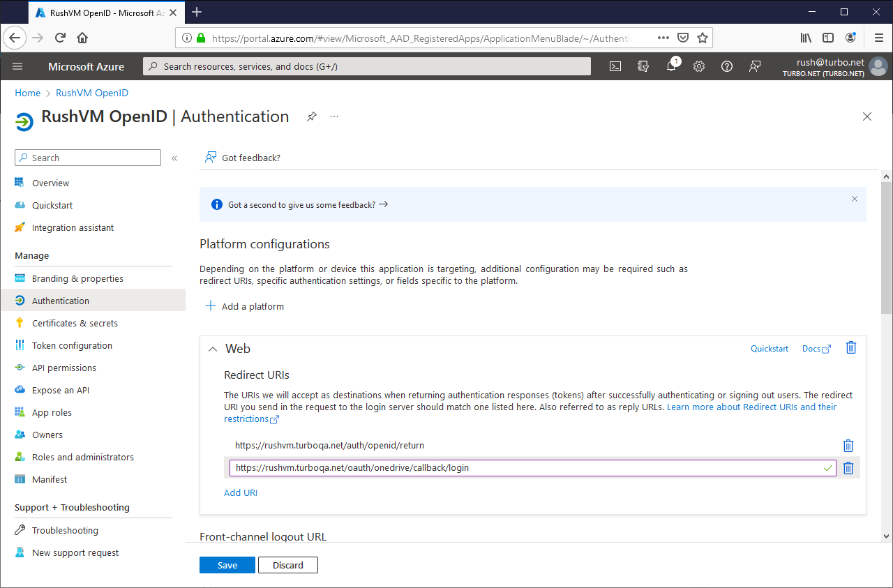Open the feedback smiley icon in top bar
The height and width of the screenshot is (588, 893).
[x=754, y=66]
